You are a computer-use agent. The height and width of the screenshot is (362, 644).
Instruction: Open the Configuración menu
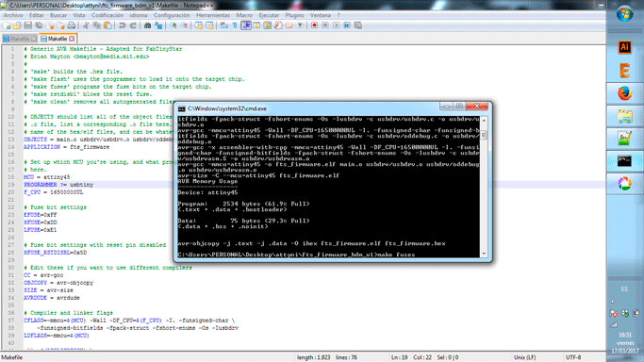click(x=172, y=15)
